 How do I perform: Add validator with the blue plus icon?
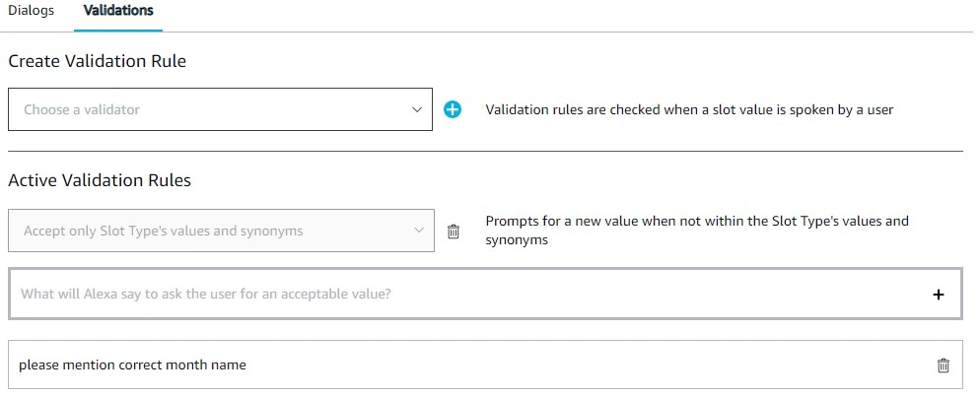[453, 110]
